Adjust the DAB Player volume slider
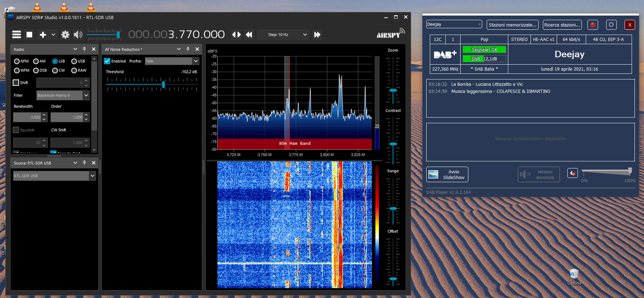 pos(607,172)
